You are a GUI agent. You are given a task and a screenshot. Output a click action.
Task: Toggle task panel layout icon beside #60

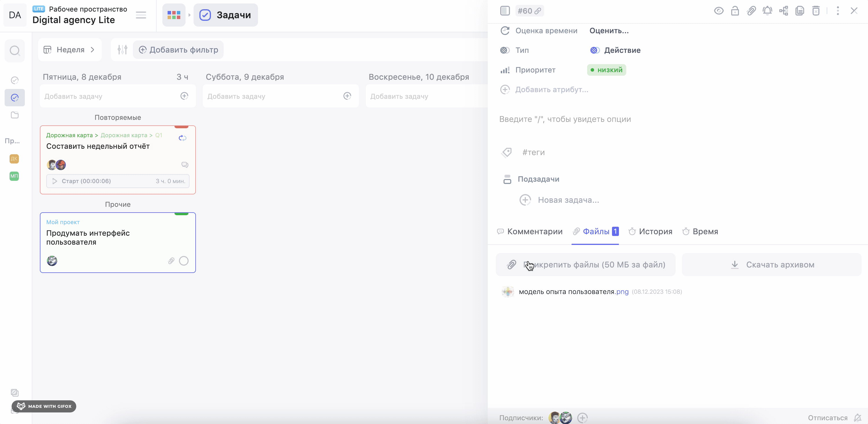505,11
